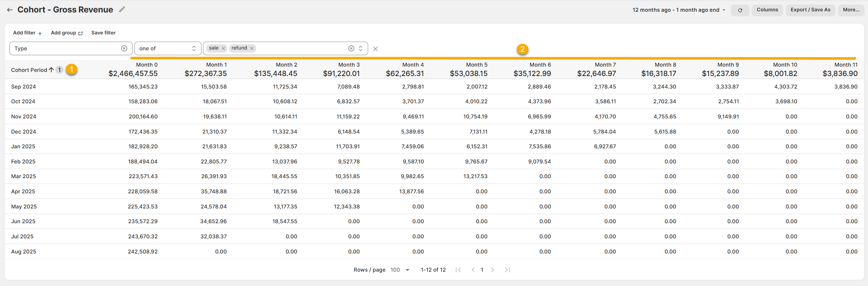Click the Columns button

[x=767, y=10]
